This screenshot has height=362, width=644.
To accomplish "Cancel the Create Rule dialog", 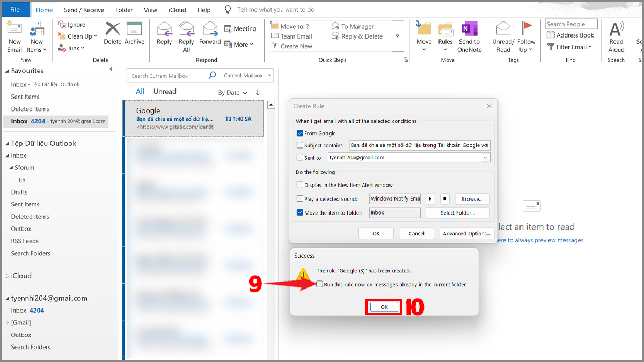I will click(416, 233).
